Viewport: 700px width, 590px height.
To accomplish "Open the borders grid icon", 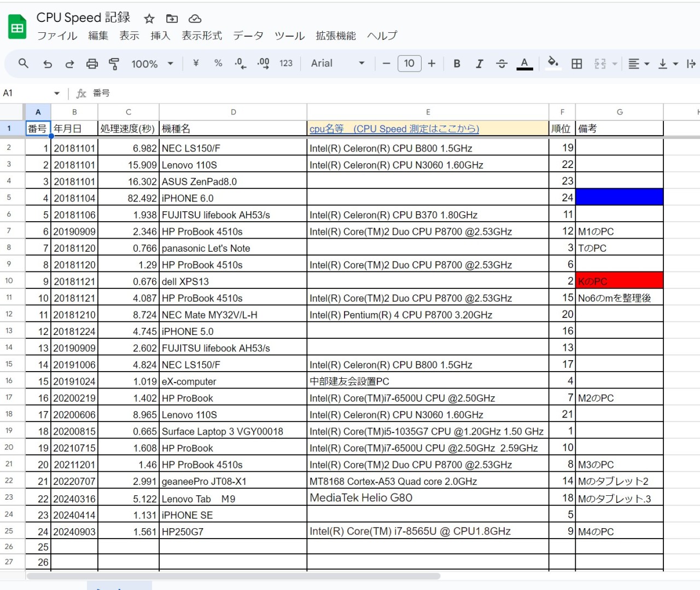I will (x=576, y=64).
